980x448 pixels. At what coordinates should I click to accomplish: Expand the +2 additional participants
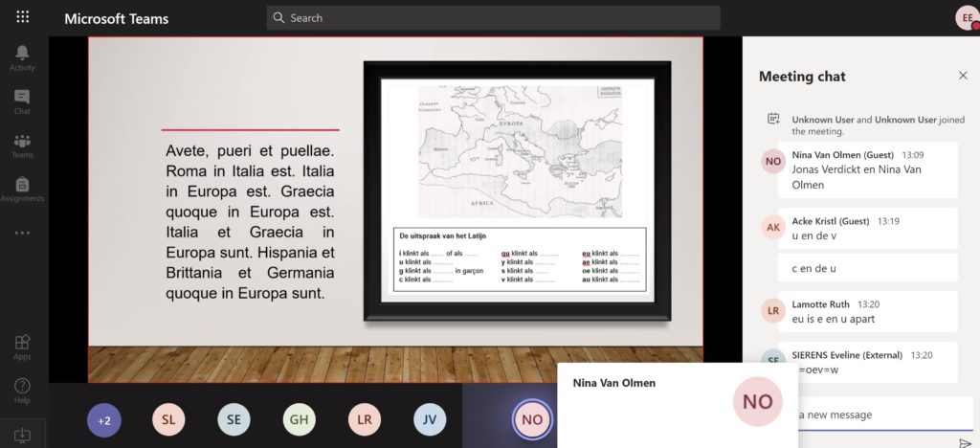[x=103, y=419]
